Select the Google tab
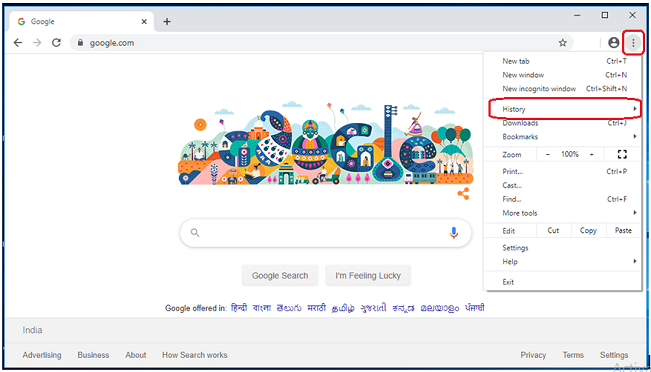Screen dimensions: 651x372 point(81,22)
